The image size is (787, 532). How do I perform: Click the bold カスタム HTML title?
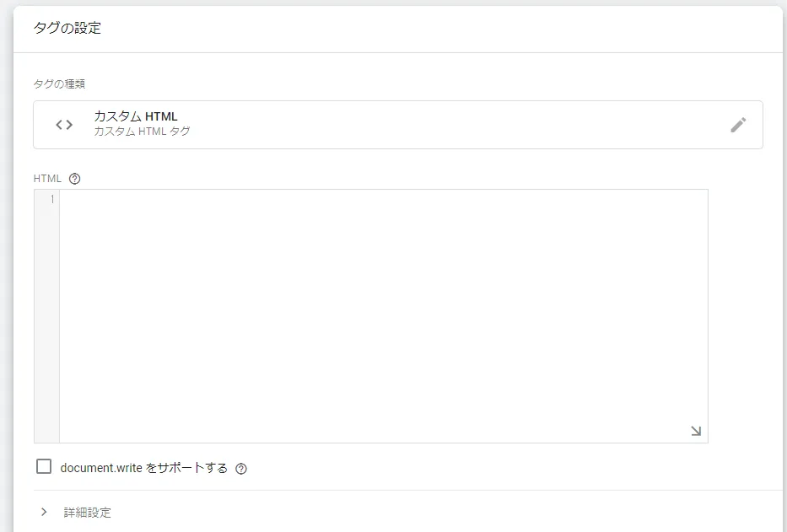click(x=136, y=116)
